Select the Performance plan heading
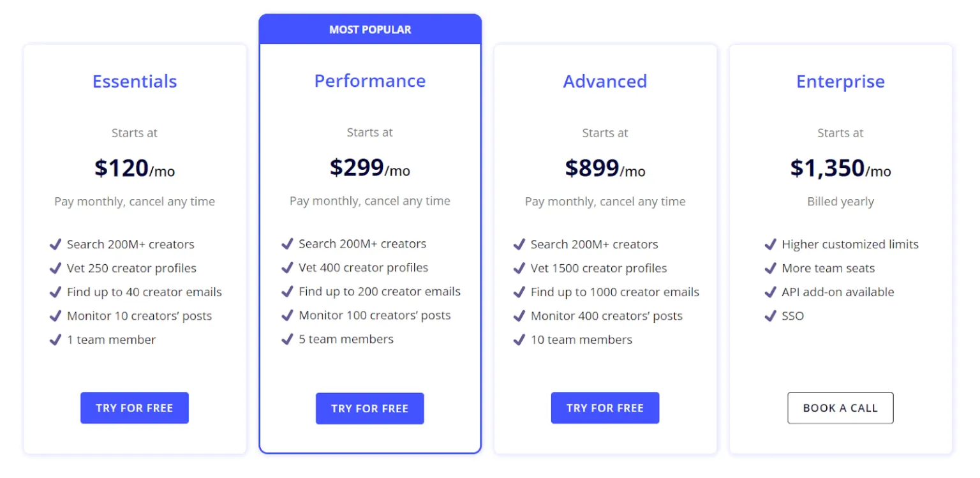The width and height of the screenshot is (980, 478). click(x=370, y=81)
